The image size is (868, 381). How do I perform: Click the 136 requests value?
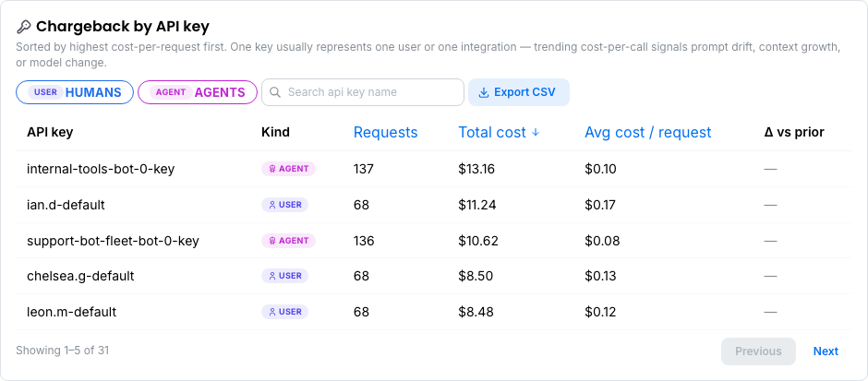364,241
